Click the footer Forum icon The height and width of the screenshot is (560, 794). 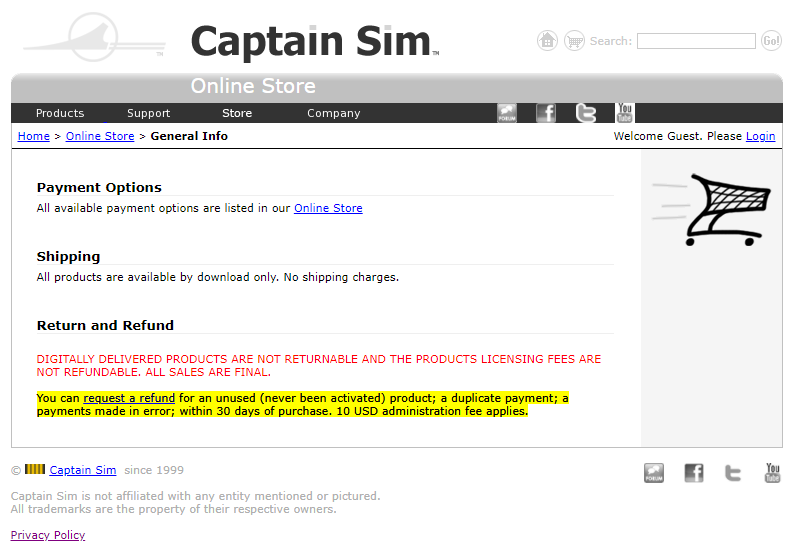[x=654, y=473]
